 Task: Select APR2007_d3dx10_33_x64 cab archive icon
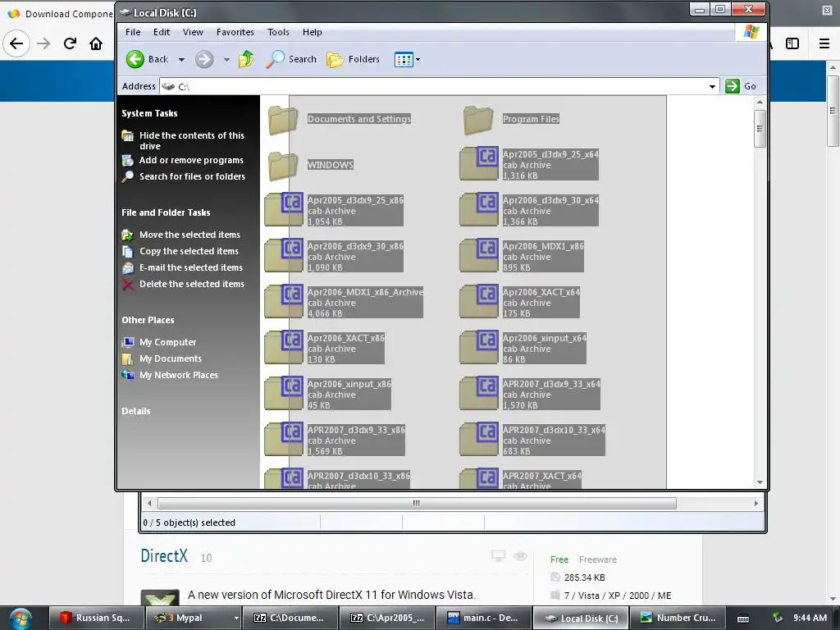pyautogui.click(x=479, y=440)
